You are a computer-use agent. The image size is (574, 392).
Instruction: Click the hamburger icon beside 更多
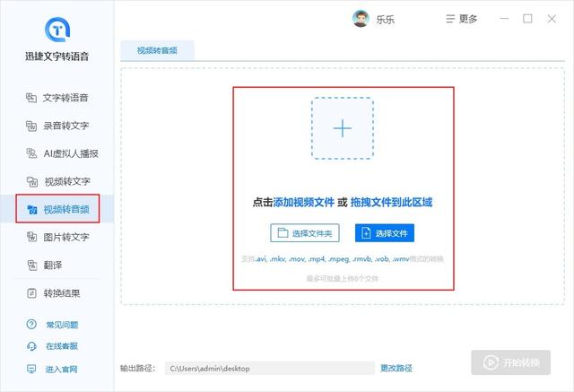[450, 19]
